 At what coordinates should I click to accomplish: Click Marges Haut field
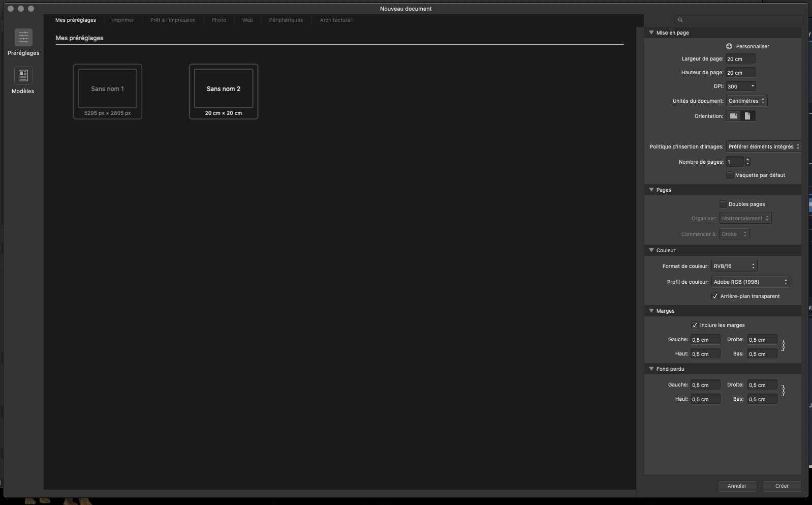click(705, 354)
